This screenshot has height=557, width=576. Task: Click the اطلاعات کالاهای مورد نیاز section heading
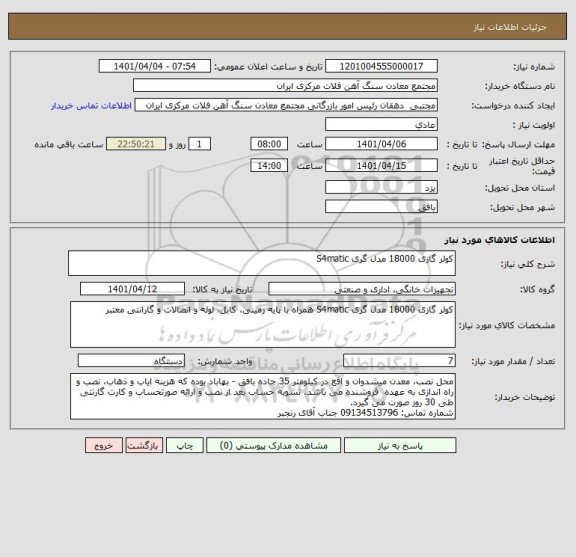coord(500,240)
